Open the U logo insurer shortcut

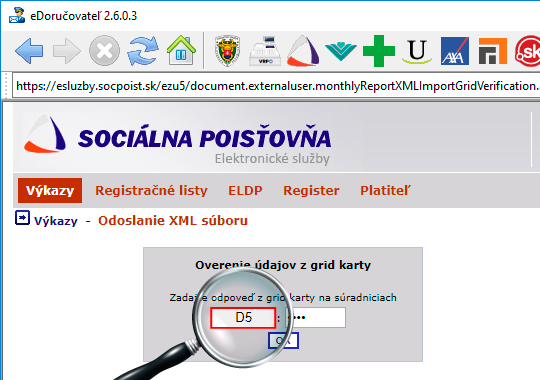pyautogui.click(x=417, y=52)
